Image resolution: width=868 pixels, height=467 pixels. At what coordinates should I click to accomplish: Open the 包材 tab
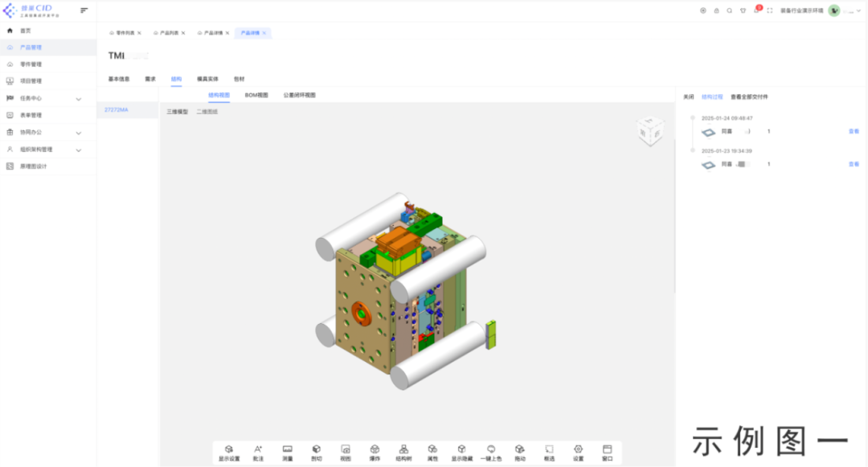[240, 79]
